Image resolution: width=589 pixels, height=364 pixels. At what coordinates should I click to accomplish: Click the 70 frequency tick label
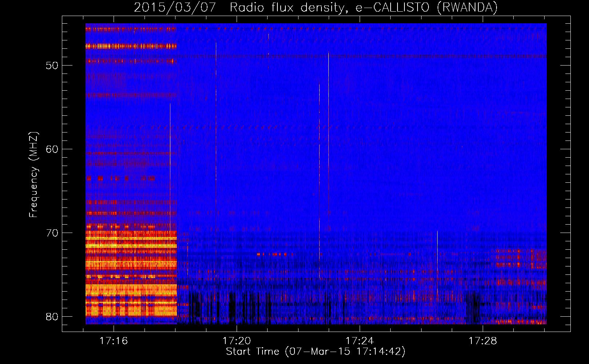point(52,233)
